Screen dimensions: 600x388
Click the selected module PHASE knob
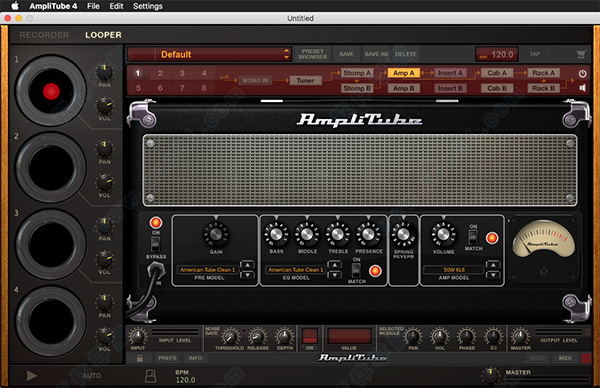click(x=466, y=337)
